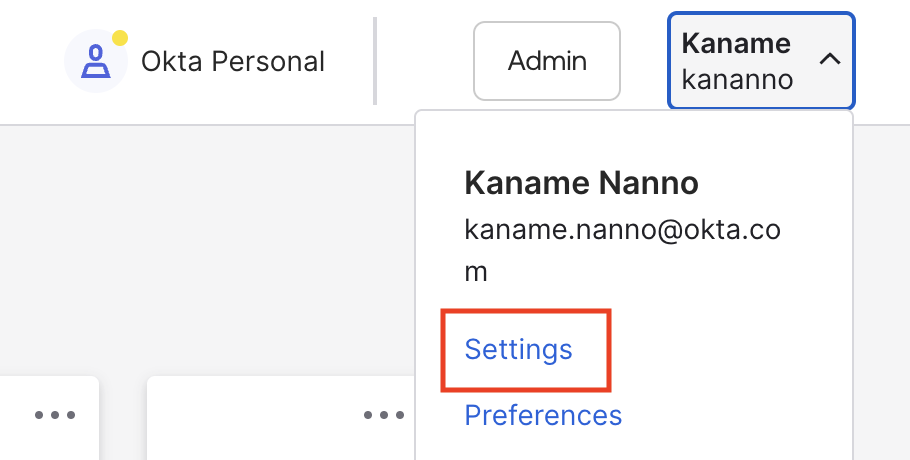Image resolution: width=910 pixels, height=460 pixels.
Task: Open the three-dot menu on the second card
Action: tap(383, 415)
